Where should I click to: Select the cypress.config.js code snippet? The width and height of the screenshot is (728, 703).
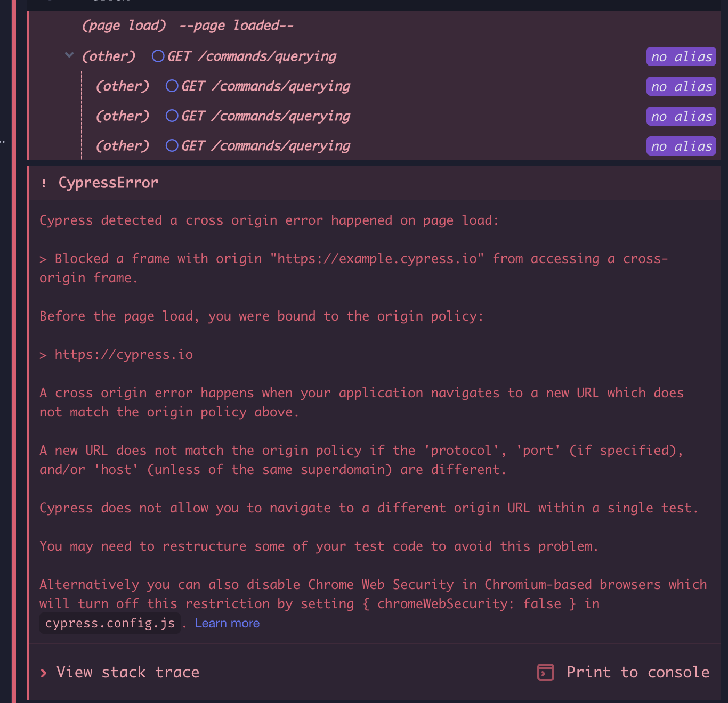[109, 623]
